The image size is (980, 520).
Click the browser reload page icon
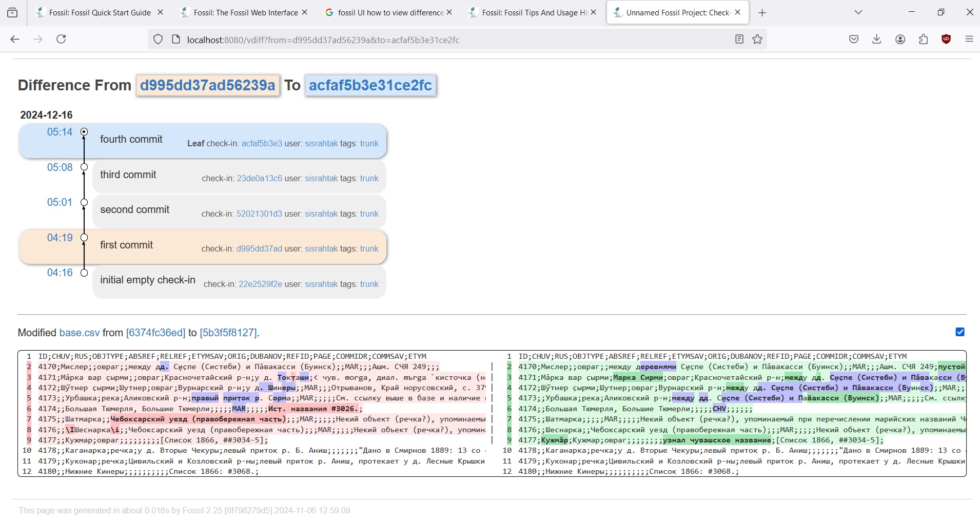(61, 39)
